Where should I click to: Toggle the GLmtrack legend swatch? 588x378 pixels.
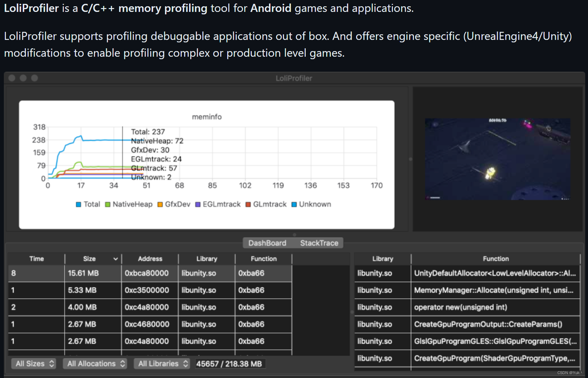(x=248, y=204)
